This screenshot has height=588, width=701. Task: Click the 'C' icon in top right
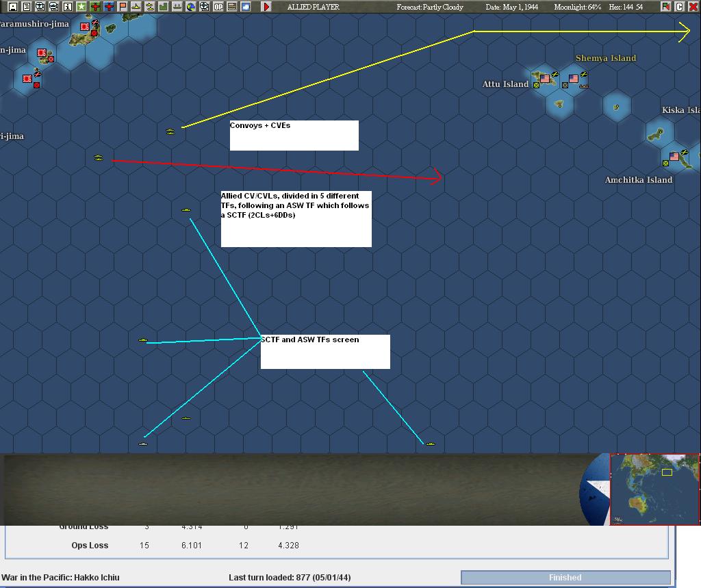(x=679, y=6)
